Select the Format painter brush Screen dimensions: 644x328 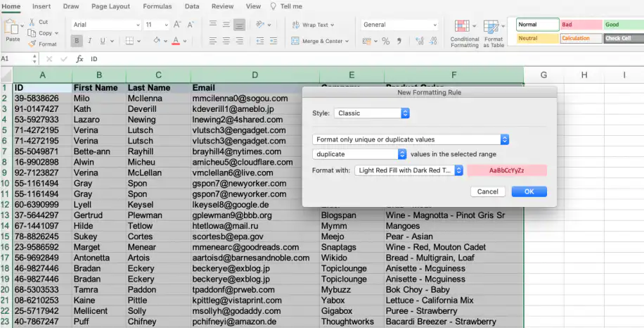(32, 44)
